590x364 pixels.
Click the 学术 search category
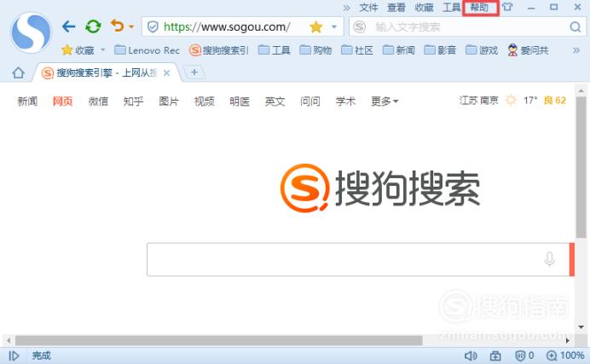[x=346, y=101]
